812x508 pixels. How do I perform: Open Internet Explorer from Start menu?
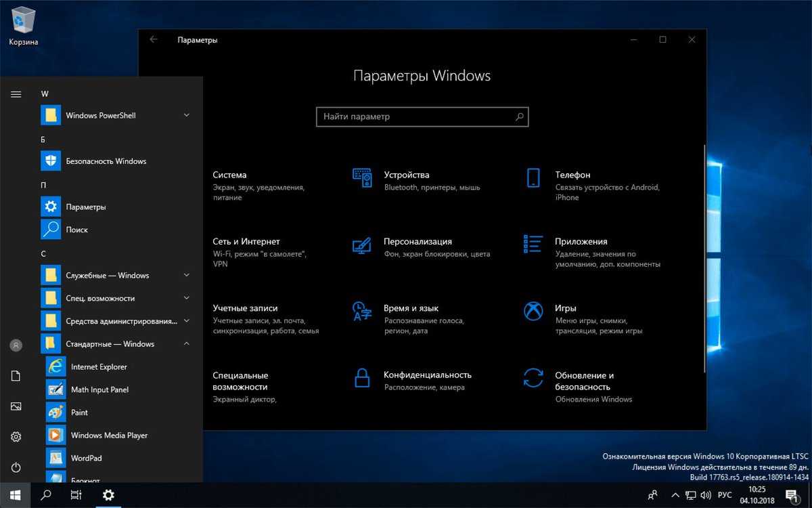click(98, 367)
